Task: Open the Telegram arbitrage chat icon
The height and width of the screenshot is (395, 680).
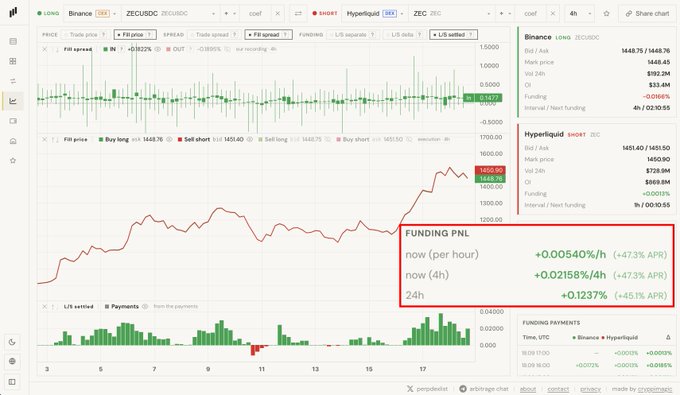Action: pyautogui.click(x=463, y=389)
